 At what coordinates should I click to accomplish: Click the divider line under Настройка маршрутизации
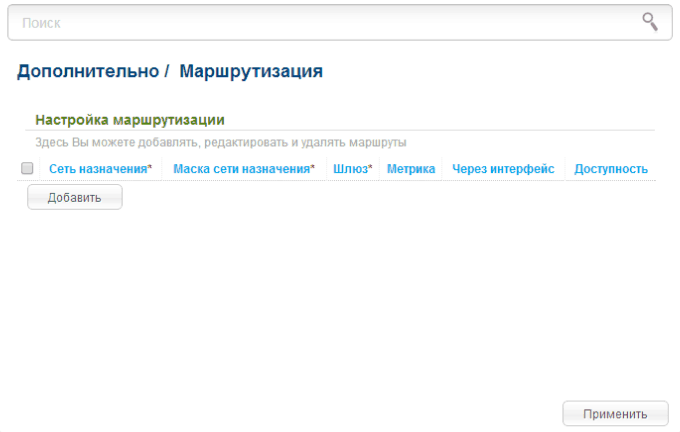click(340, 130)
